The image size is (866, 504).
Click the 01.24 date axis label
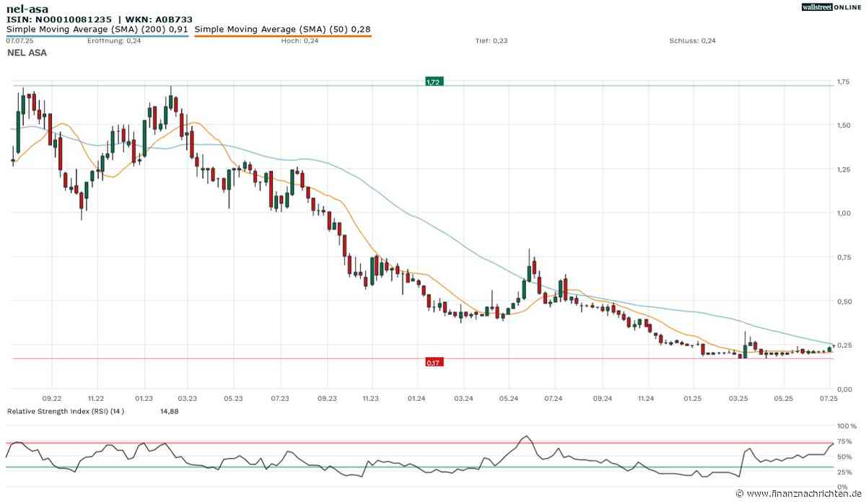(x=416, y=398)
